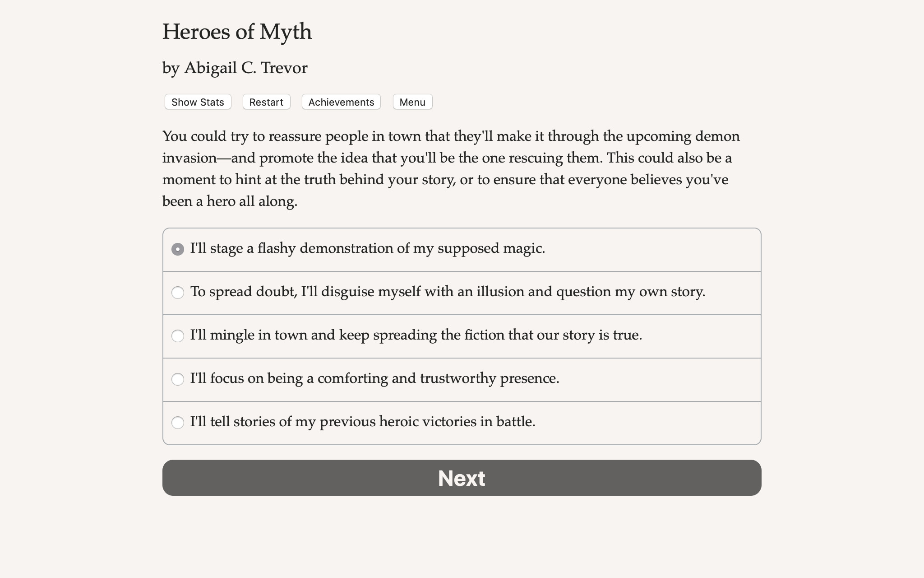
Task: View your unlocked Achievements
Action: 341,102
